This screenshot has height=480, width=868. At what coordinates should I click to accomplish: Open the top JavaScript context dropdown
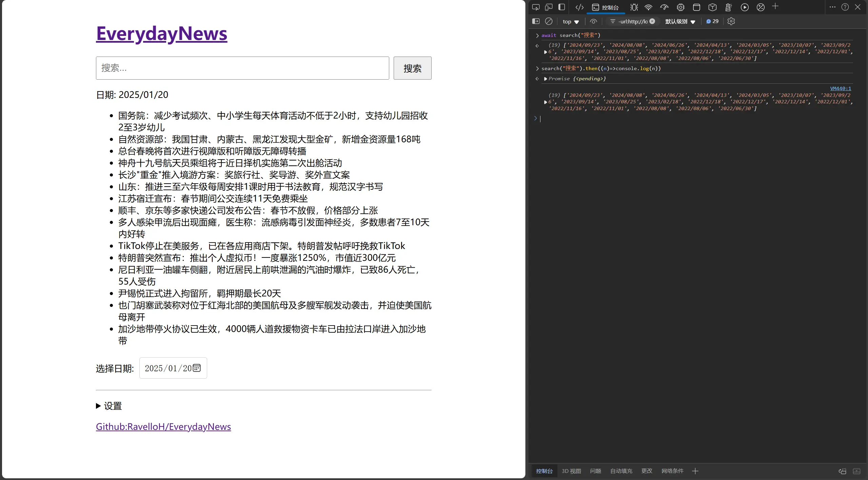tap(571, 21)
